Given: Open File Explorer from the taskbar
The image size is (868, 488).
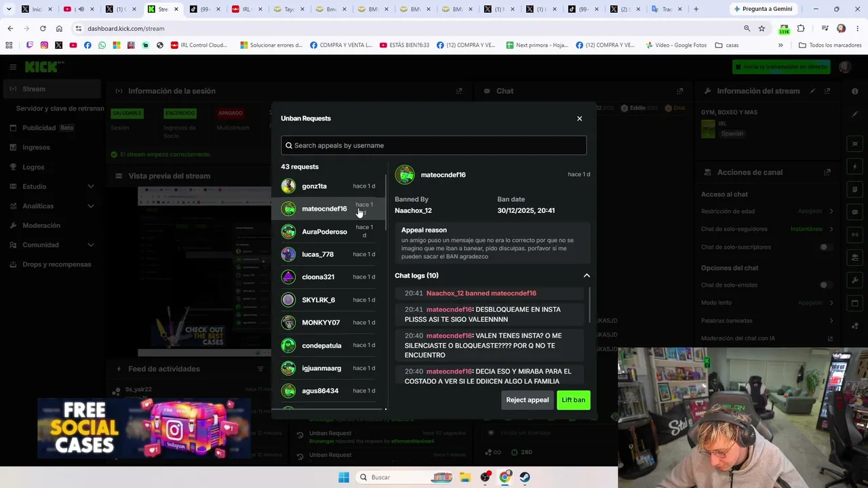Looking at the screenshot, I should point(465,477).
